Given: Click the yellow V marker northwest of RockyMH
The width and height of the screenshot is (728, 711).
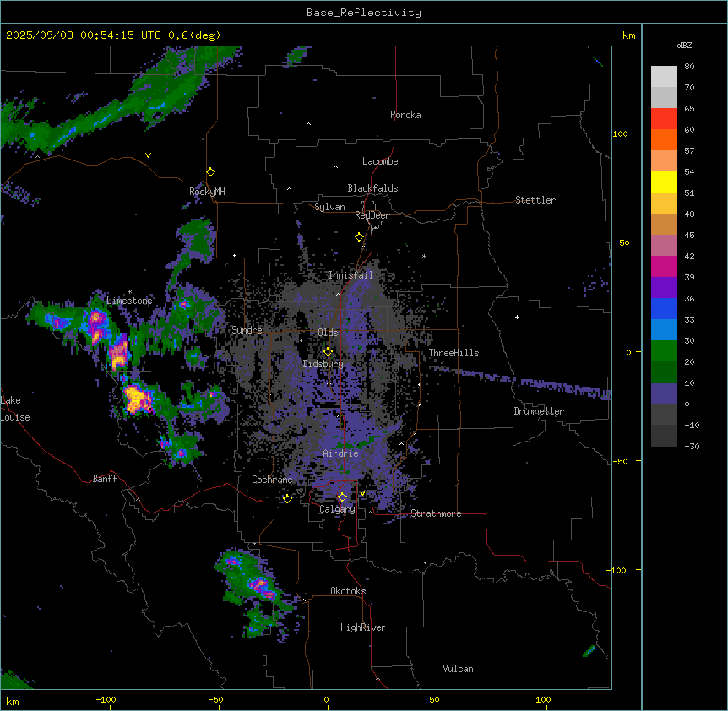Looking at the screenshot, I should tap(148, 155).
